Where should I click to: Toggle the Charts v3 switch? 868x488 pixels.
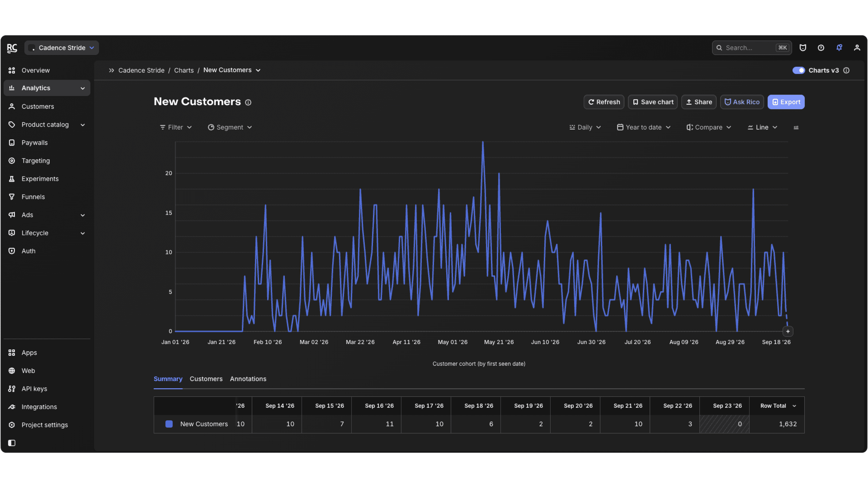[798, 70]
